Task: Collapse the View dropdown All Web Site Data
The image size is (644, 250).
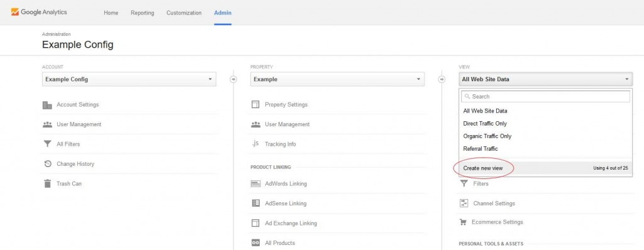Action: (x=545, y=79)
